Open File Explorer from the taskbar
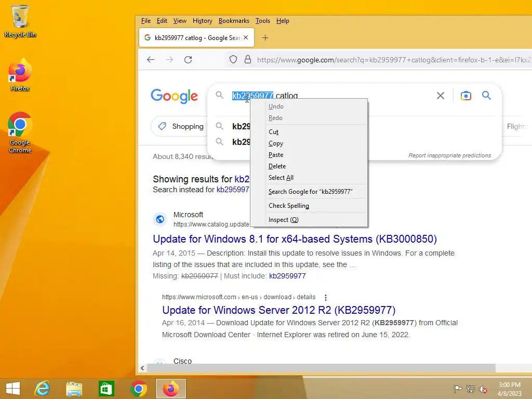The height and width of the screenshot is (399, 532). (74, 389)
